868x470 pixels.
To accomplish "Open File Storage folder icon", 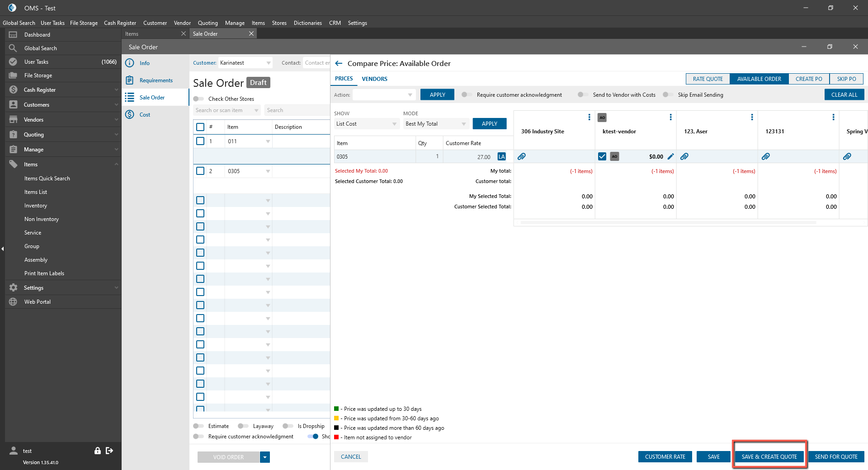I will [x=13, y=75].
